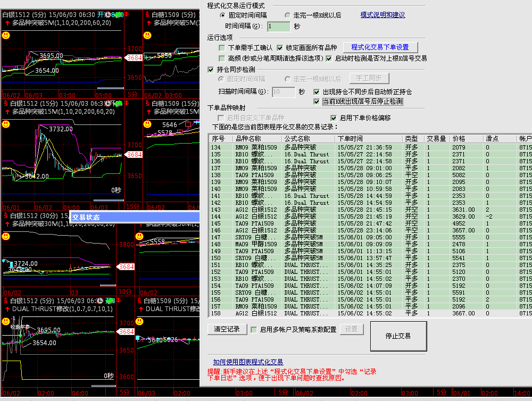Click red S icon before 白银1512 (30分)

pos(6,216)
